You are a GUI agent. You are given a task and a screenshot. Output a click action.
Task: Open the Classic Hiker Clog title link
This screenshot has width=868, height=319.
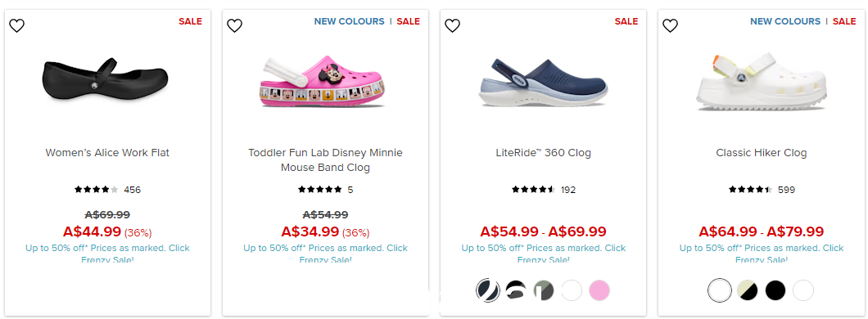tap(762, 153)
